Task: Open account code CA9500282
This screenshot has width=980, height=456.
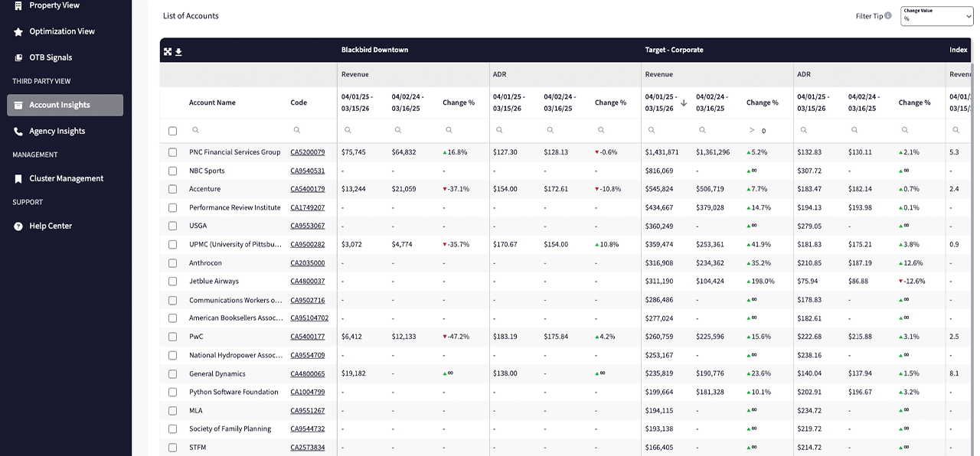Action: point(307,244)
